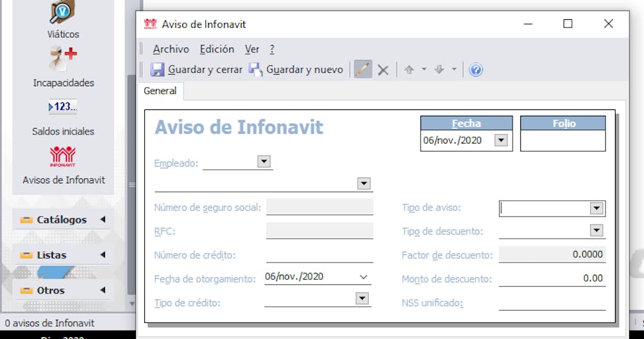Open the Fecha date picker dropdown
The image size is (644, 339).
pyautogui.click(x=500, y=140)
